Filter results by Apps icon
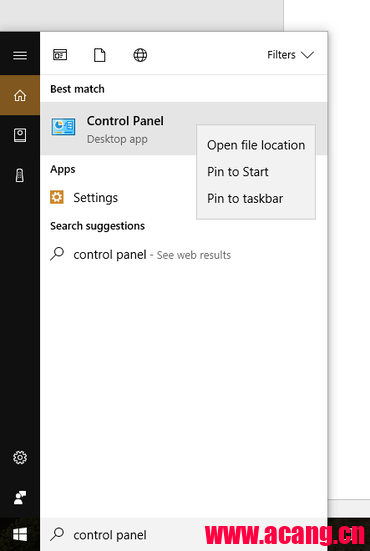The image size is (370, 551). click(x=60, y=55)
